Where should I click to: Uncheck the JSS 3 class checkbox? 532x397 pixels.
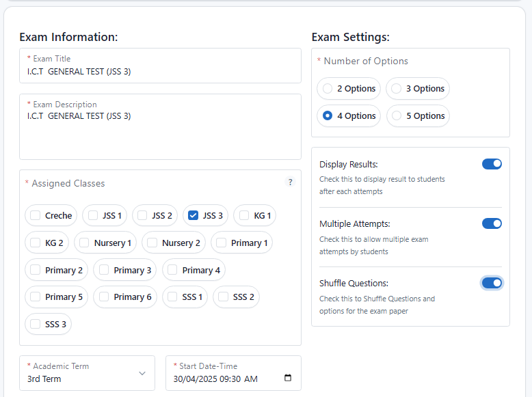point(193,216)
